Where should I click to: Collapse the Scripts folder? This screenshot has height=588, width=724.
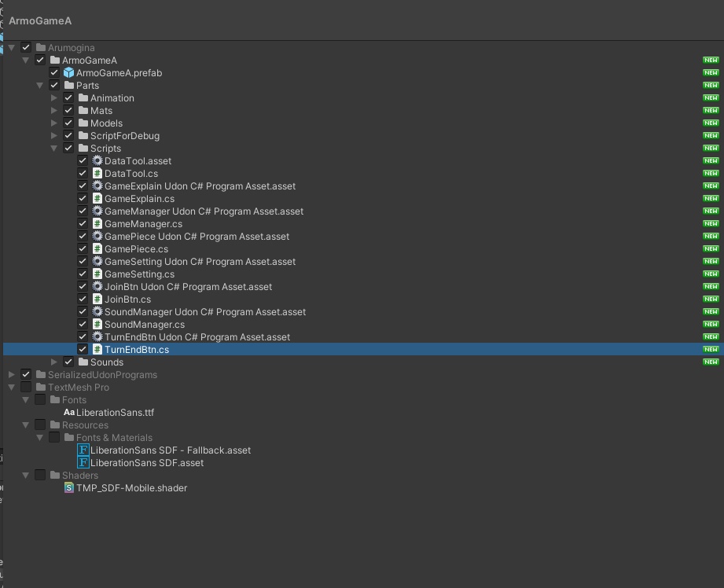pos(54,149)
